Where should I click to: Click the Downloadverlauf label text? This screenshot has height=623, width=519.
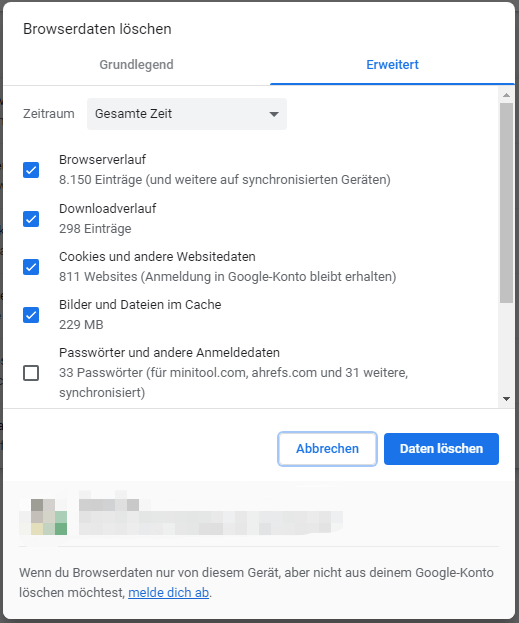click(x=107, y=208)
